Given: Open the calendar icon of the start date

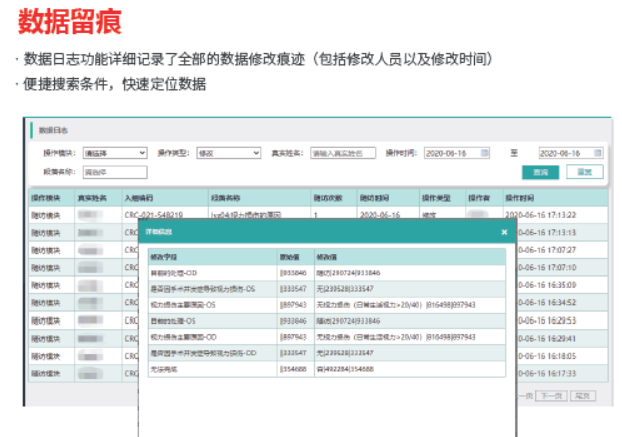Looking at the screenshot, I should [x=484, y=153].
